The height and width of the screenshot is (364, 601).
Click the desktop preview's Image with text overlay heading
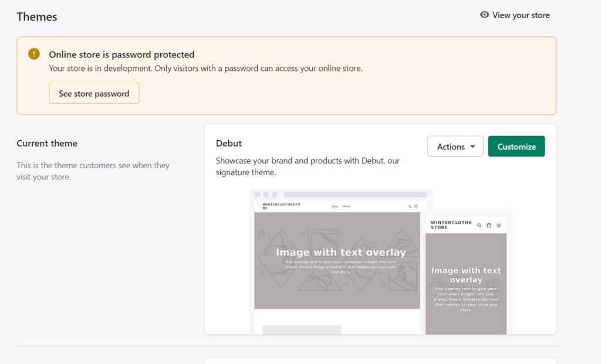(341, 252)
